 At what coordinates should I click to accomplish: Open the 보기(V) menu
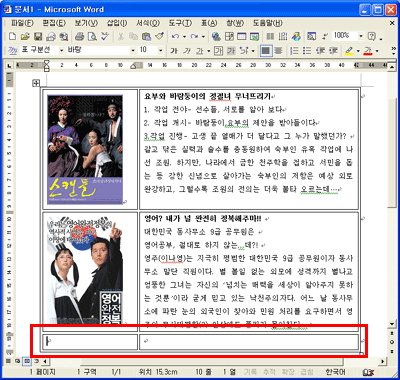click(x=86, y=23)
